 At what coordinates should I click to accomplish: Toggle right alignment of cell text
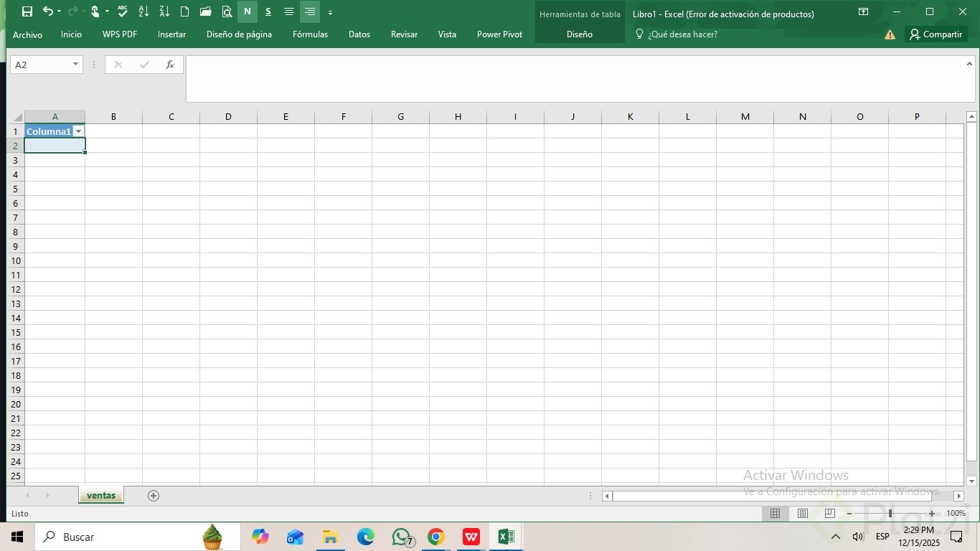pyautogui.click(x=310, y=11)
